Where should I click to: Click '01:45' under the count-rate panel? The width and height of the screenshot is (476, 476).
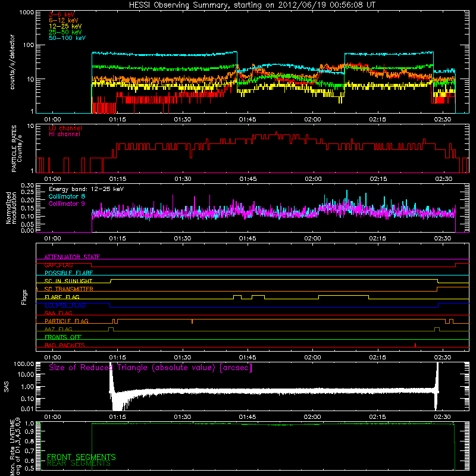[x=248, y=120]
